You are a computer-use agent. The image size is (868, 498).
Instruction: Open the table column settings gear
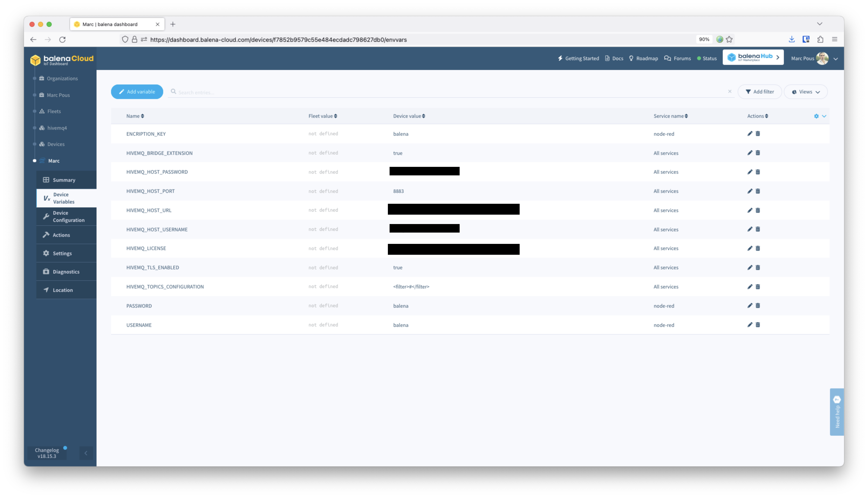pyautogui.click(x=816, y=116)
